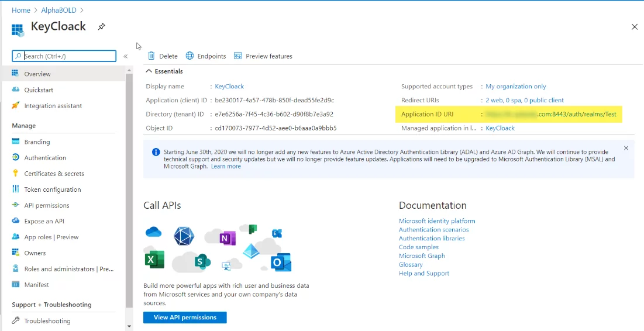Click the OneNote icon in Call APIs
This screenshot has width=644, height=331.
click(227, 238)
